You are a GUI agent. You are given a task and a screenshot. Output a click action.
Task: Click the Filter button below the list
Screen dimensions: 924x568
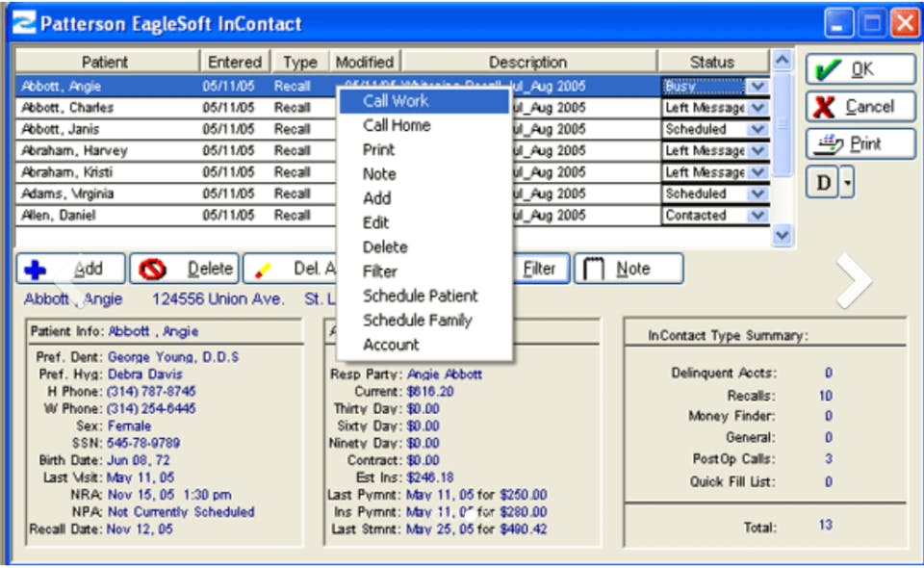540,269
